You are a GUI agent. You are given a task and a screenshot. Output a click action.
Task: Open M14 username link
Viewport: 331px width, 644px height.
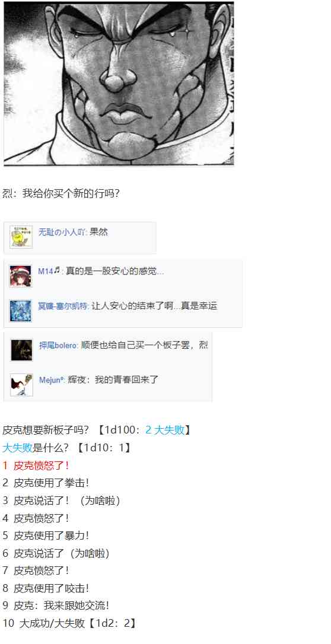[x=46, y=271]
